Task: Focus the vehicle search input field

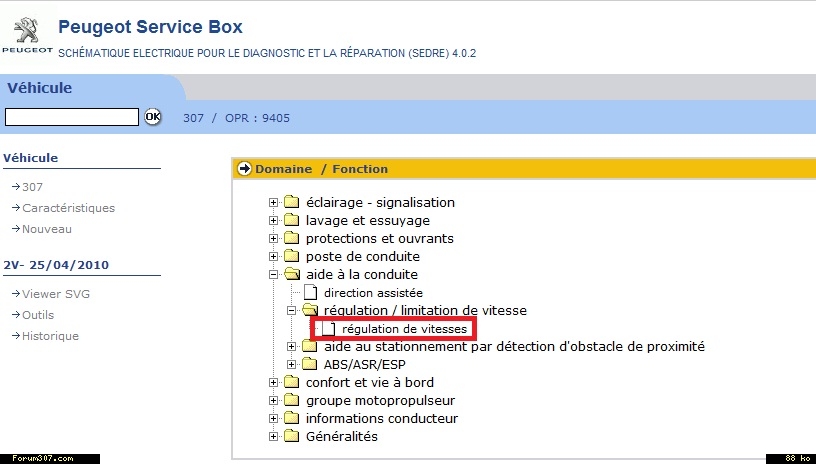Action: click(72, 117)
